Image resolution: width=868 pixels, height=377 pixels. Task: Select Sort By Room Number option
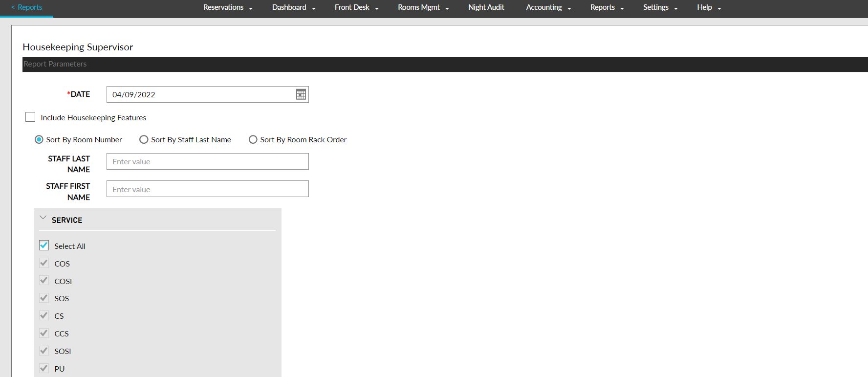point(39,140)
